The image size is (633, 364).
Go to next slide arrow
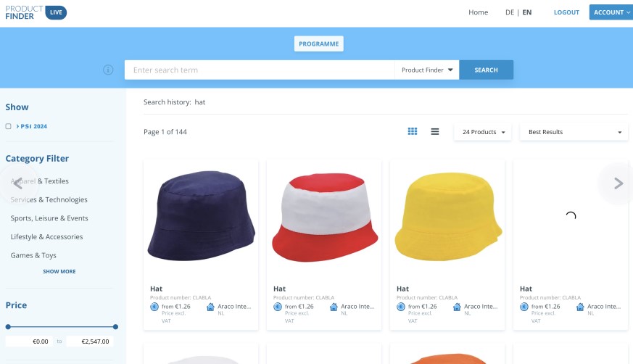point(618,183)
